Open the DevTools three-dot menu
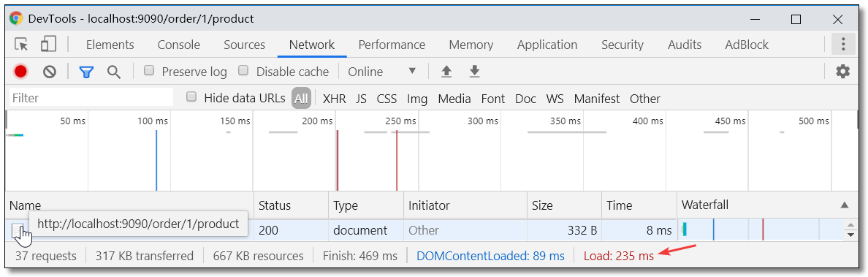868x277 pixels. click(843, 45)
